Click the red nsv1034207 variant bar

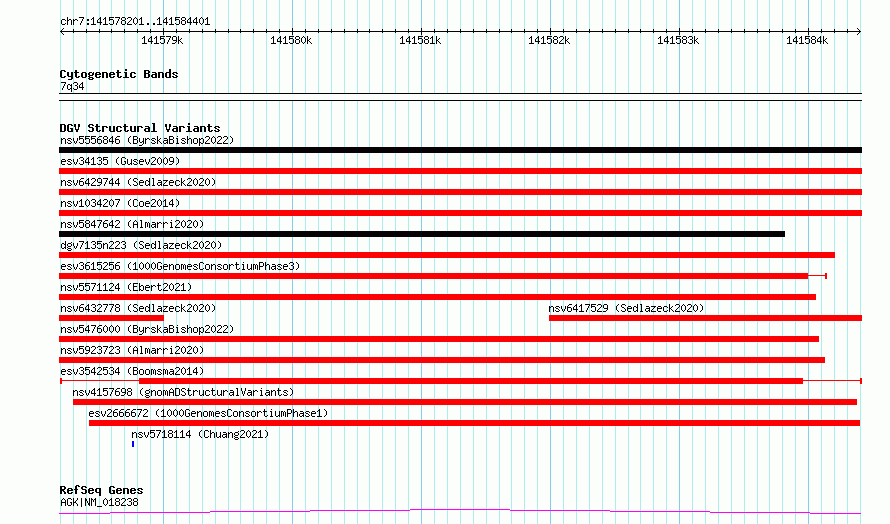pos(460,213)
